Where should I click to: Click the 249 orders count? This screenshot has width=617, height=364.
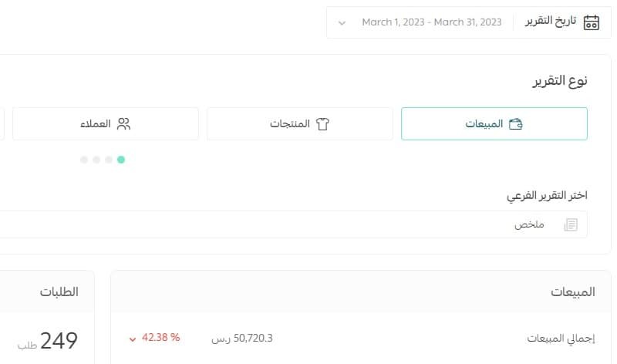click(59, 340)
